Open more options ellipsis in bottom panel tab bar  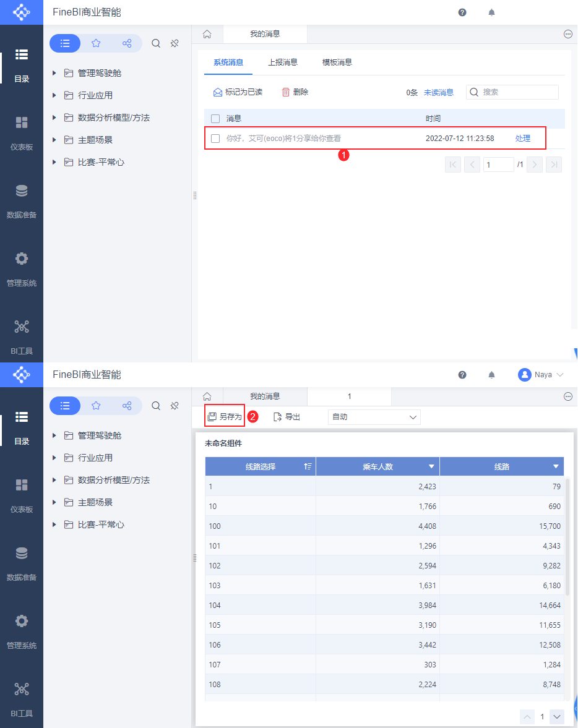(x=567, y=396)
